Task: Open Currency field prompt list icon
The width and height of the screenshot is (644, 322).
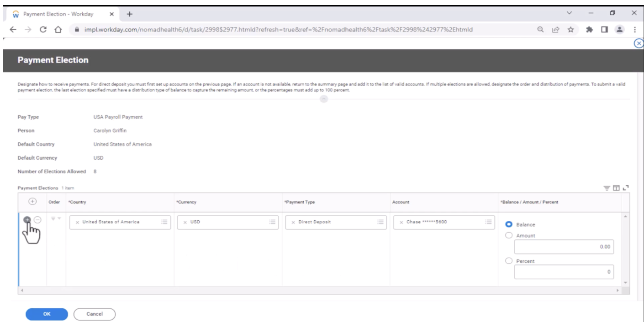Action: click(x=272, y=222)
